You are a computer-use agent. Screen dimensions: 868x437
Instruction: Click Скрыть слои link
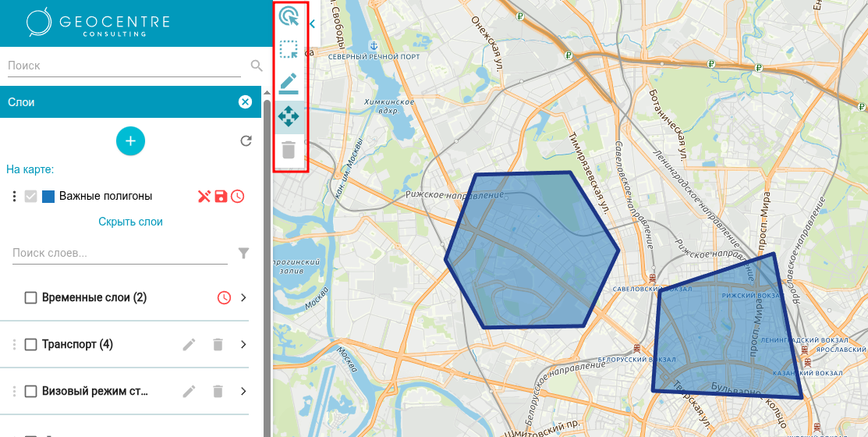[x=131, y=222]
